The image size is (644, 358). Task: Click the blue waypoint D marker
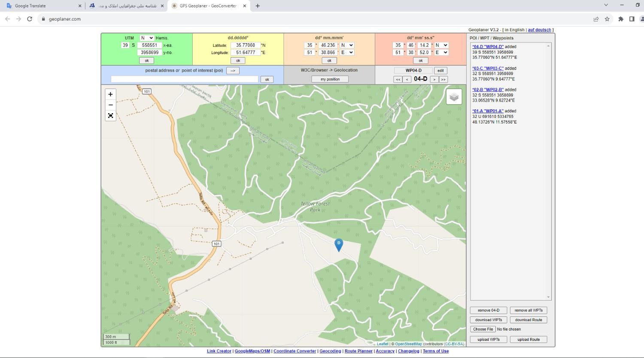point(339,244)
